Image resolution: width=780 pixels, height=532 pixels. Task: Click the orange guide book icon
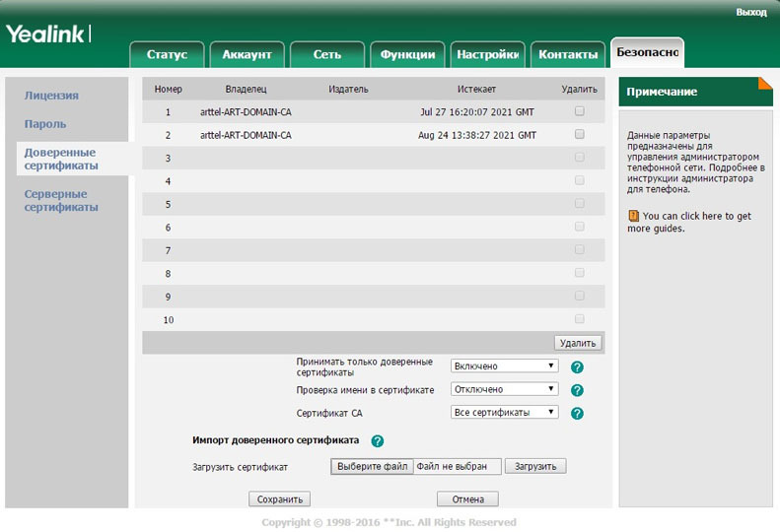pos(633,216)
